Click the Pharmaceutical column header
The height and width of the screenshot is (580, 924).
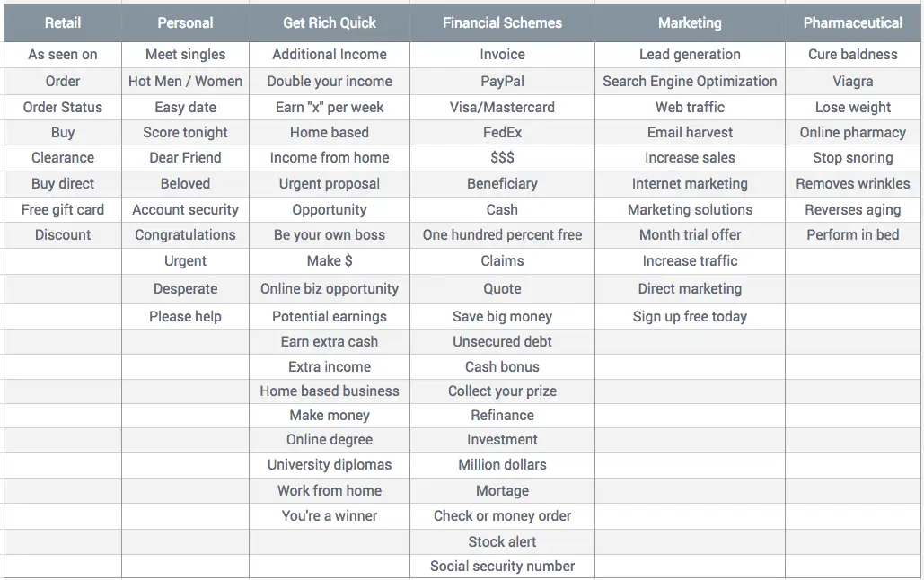coord(853,23)
